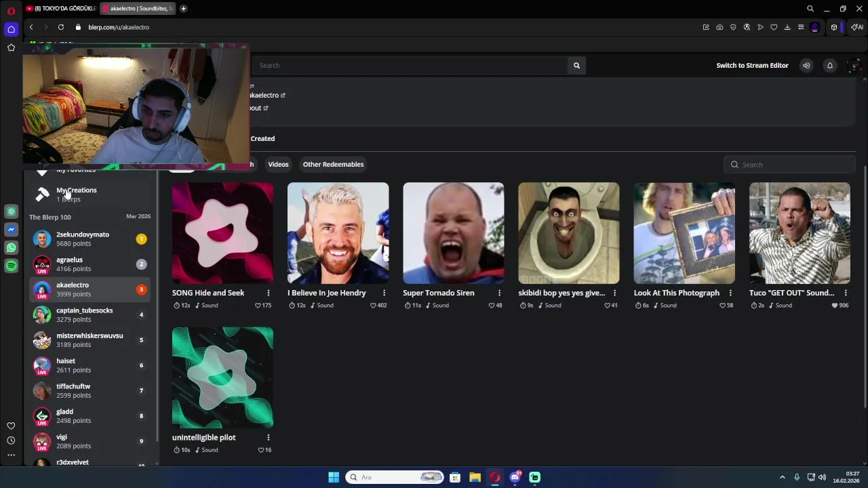868x488 pixels.
Task: Play I Believe In Joe Hendry thumbnail
Action: 338,232
